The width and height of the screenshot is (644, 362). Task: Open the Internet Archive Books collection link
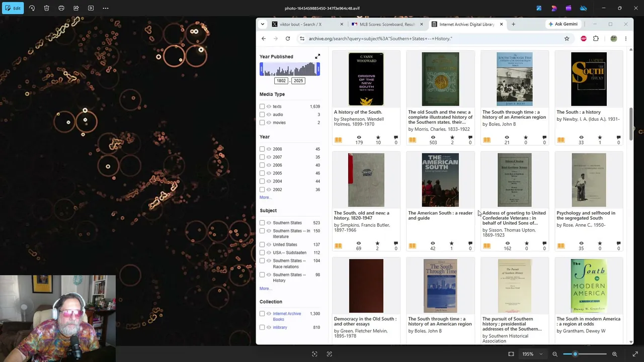tap(287, 316)
